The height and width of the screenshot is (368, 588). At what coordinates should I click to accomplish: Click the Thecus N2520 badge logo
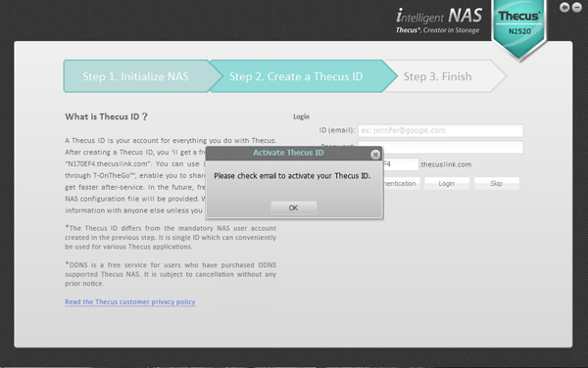(519, 30)
